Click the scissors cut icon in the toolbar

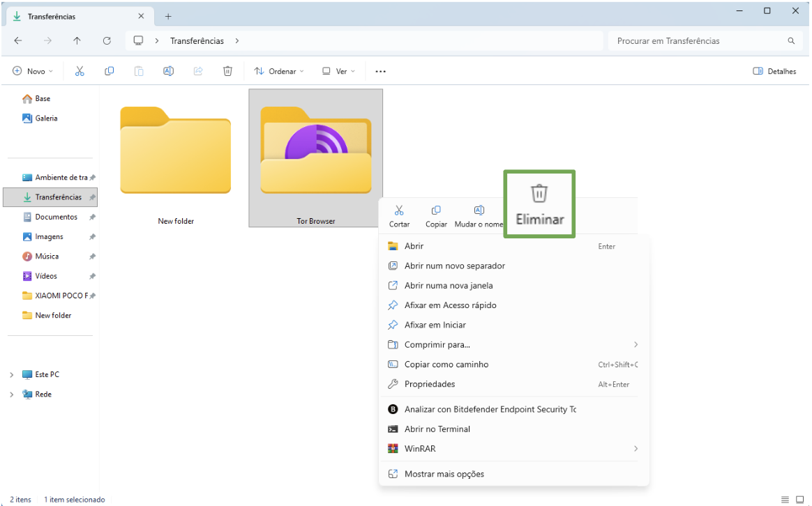coord(80,70)
